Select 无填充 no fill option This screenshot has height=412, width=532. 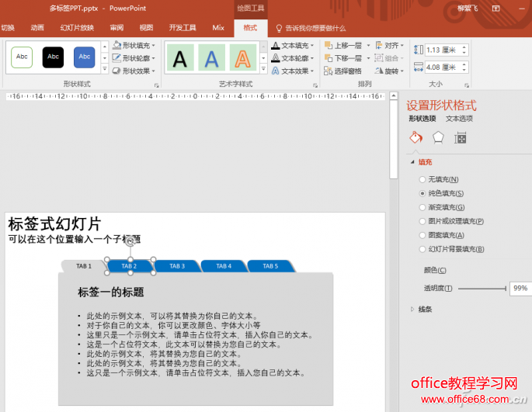[422, 179]
